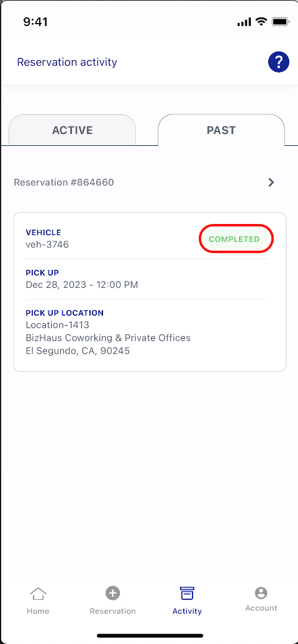Select the PAST tab
Image resolution: width=298 pixels, height=644 pixels.
click(221, 130)
